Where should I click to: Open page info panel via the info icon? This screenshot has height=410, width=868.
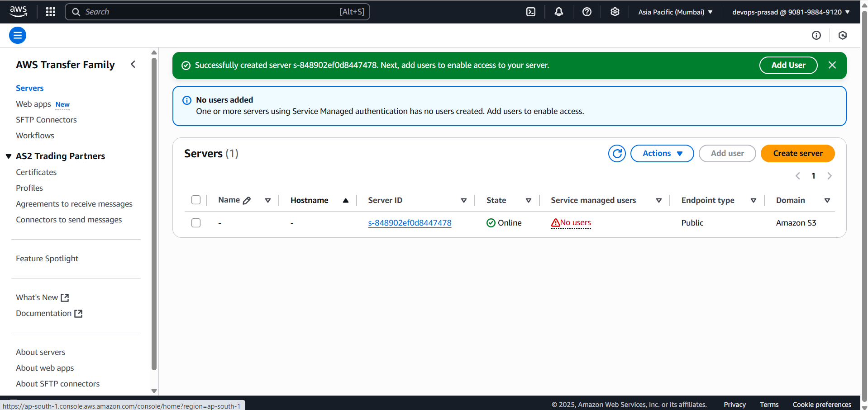pyautogui.click(x=816, y=35)
